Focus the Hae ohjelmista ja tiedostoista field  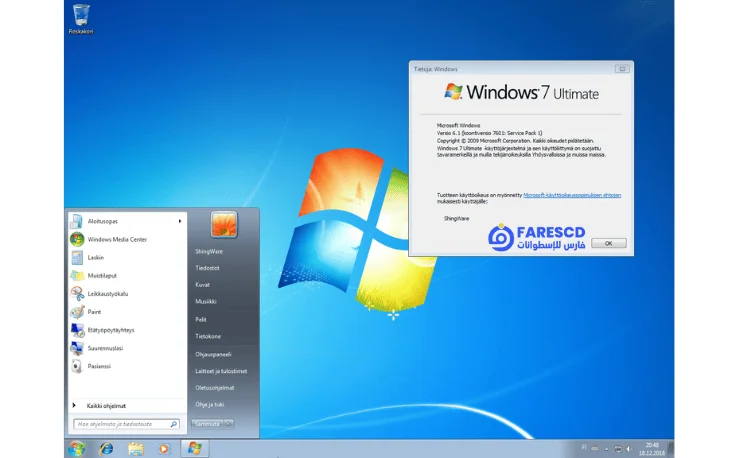pyautogui.click(x=126, y=424)
